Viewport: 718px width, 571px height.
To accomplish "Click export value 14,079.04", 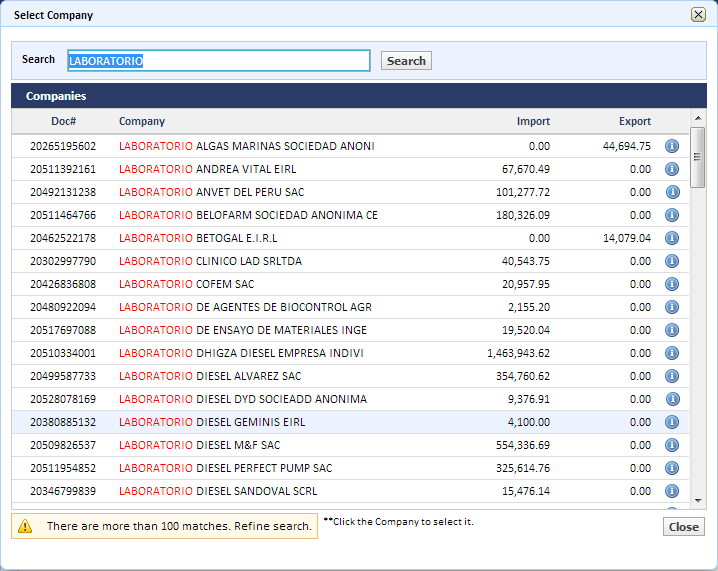I will 626,238.
